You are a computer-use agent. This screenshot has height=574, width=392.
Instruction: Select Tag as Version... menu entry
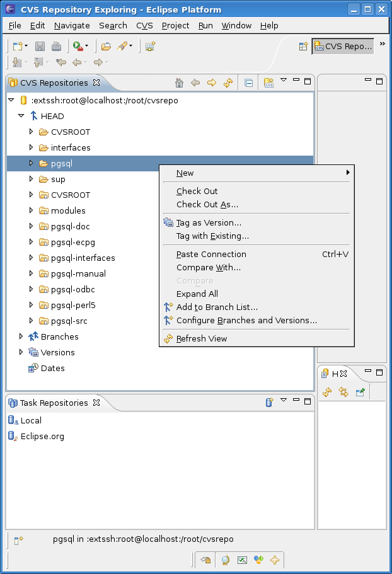pyautogui.click(x=209, y=222)
